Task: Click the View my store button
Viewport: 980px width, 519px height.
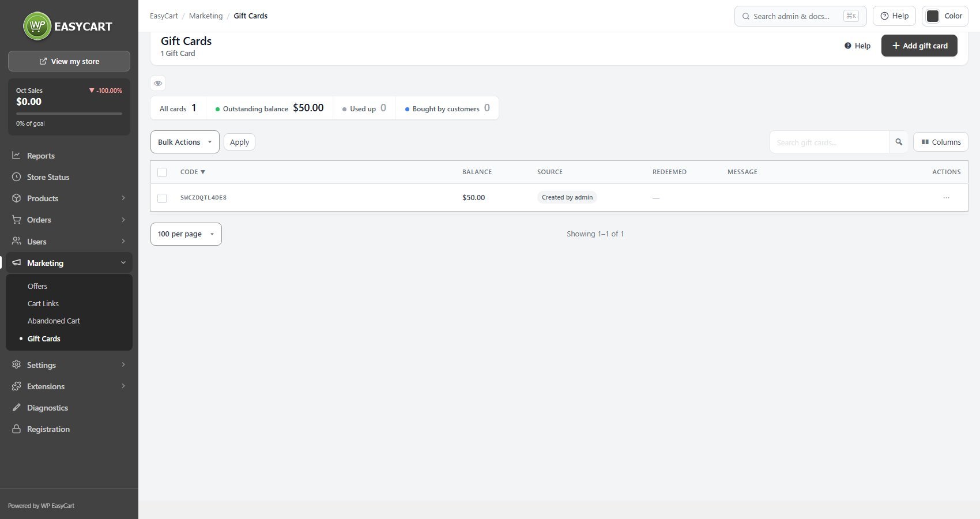Action: tap(69, 61)
